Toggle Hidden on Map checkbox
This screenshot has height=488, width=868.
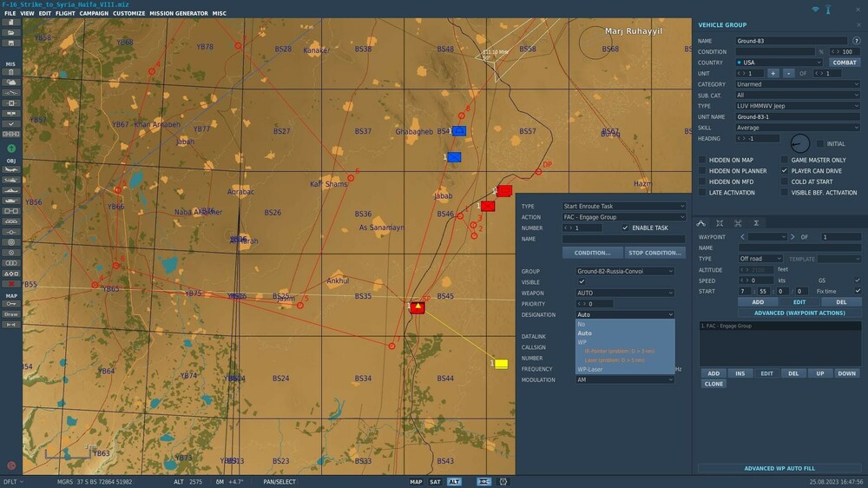tap(702, 160)
